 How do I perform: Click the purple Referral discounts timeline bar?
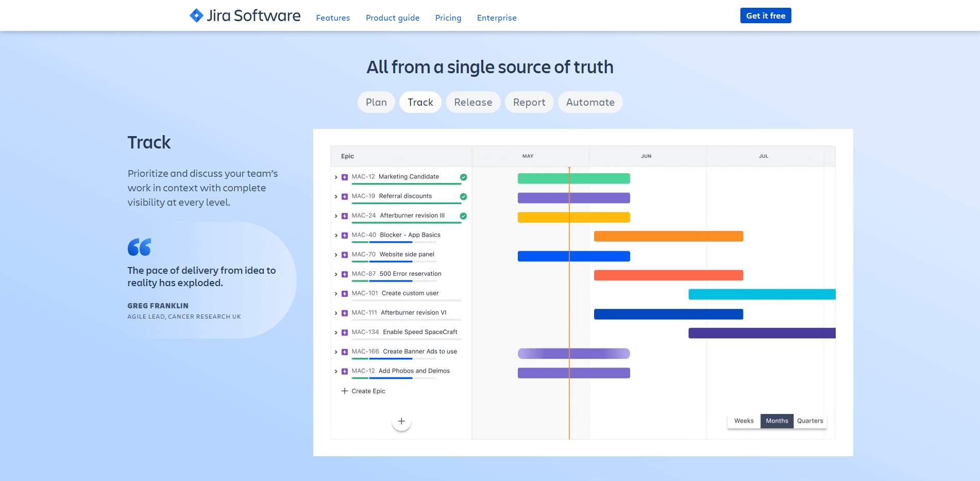574,198
